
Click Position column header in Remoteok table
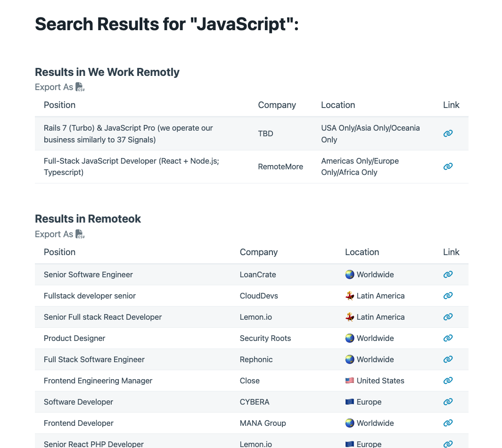point(59,252)
